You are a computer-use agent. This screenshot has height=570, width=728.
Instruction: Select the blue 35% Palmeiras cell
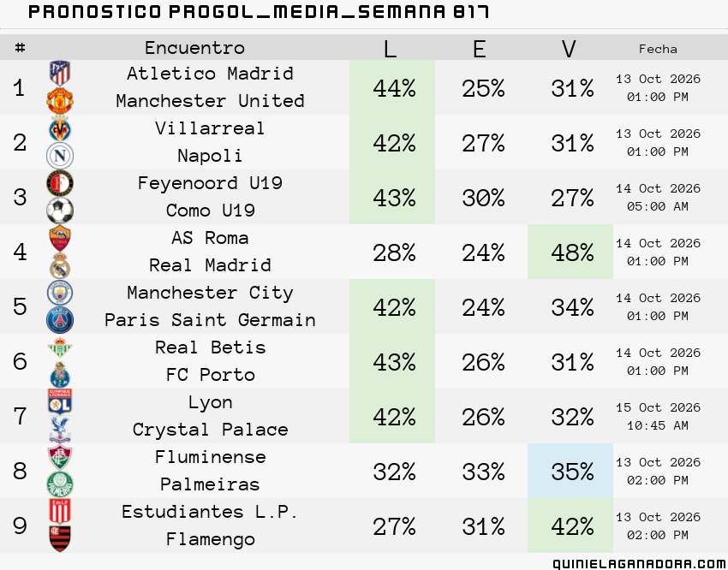570,471
